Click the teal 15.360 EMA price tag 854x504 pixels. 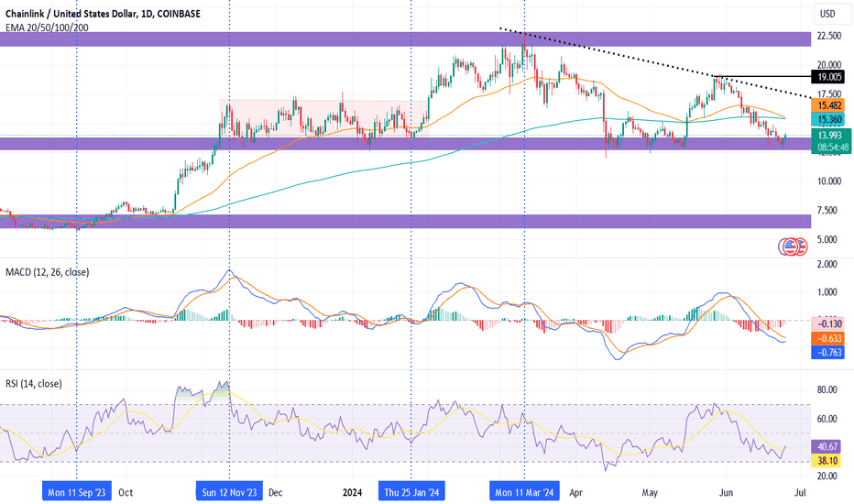coord(827,119)
